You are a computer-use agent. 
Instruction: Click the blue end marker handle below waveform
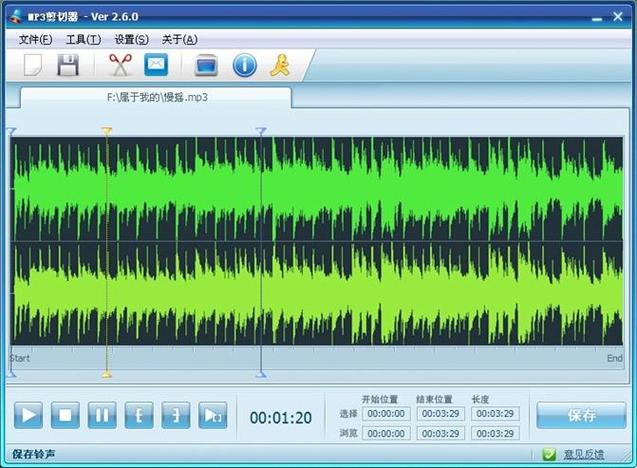[x=261, y=374]
